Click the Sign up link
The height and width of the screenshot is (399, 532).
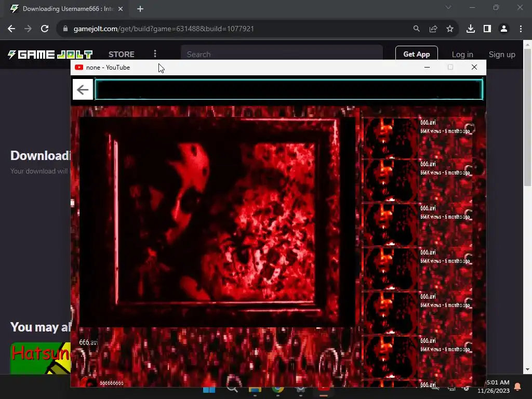[502, 54]
